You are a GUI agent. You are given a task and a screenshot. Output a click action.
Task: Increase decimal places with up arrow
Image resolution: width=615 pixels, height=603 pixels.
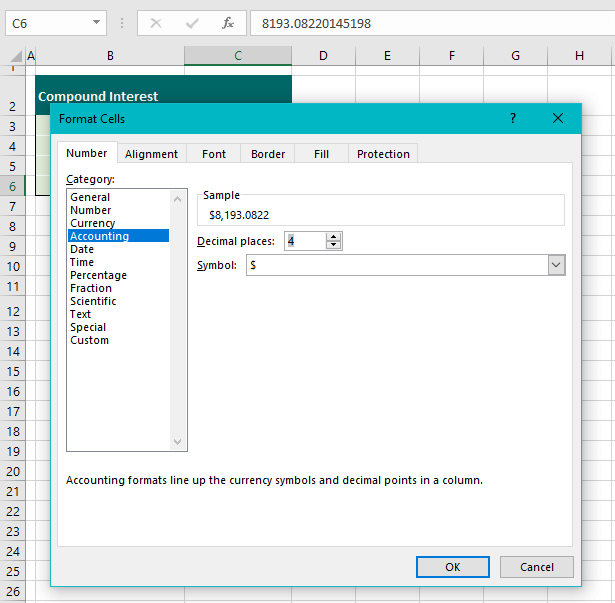(334, 236)
